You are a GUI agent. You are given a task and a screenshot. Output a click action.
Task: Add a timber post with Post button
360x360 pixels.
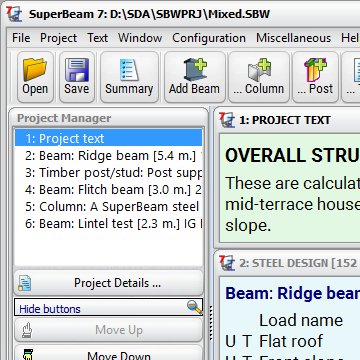[315, 77]
